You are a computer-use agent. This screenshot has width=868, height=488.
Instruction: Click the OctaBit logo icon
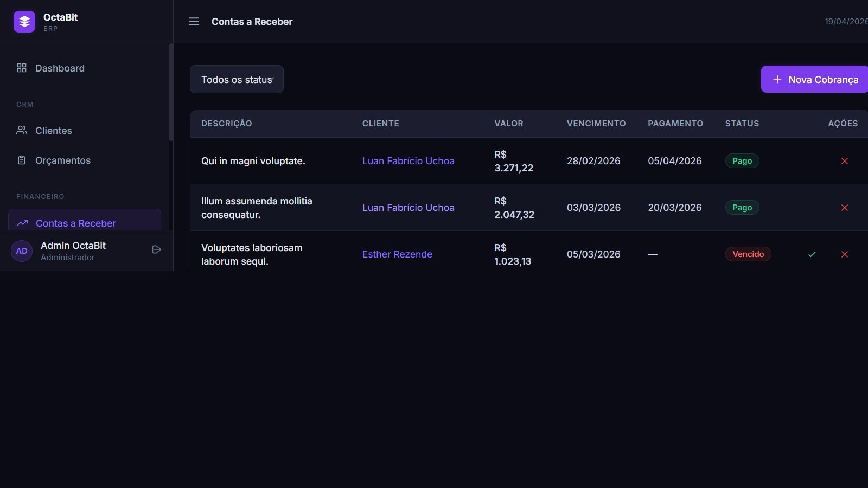click(24, 22)
